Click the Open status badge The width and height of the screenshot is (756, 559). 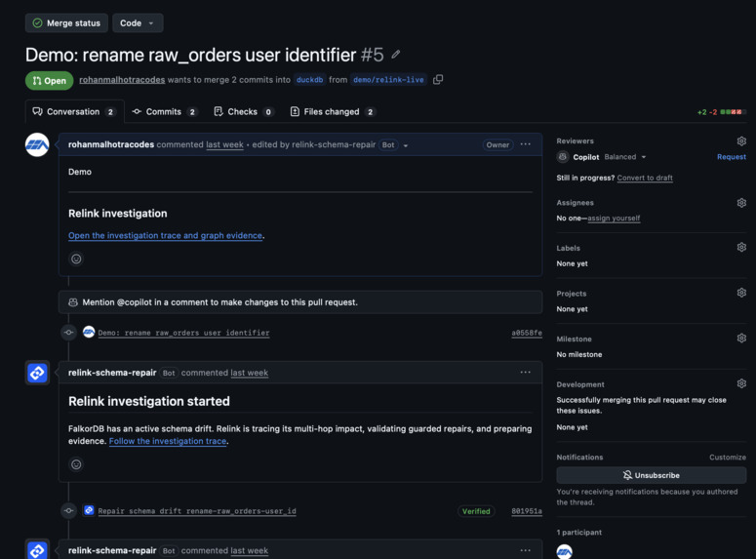pyautogui.click(x=49, y=81)
